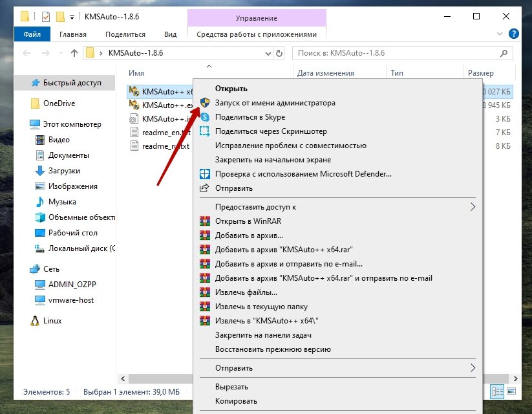
Task: Open the Quick Access Toolbar customize dropdown
Action: (73, 16)
